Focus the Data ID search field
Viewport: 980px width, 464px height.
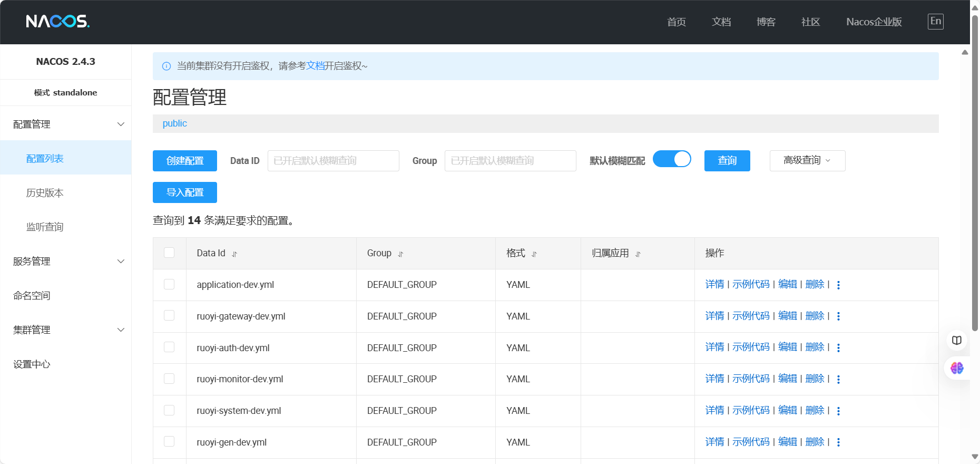334,161
